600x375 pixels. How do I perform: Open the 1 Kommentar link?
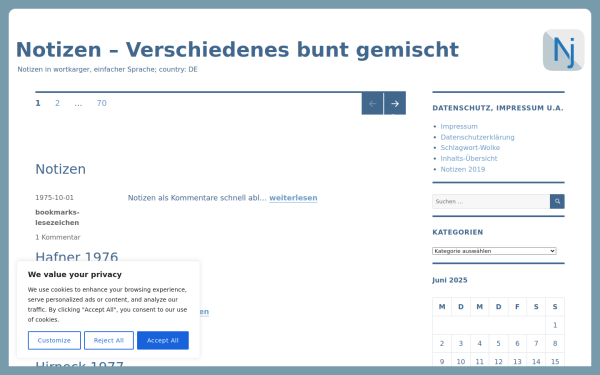coord(58,237)
